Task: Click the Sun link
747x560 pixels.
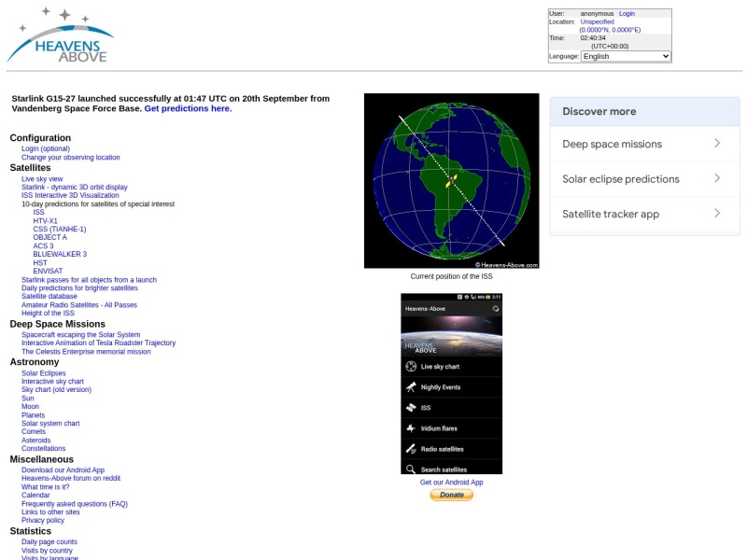Action: pos(28,399)
